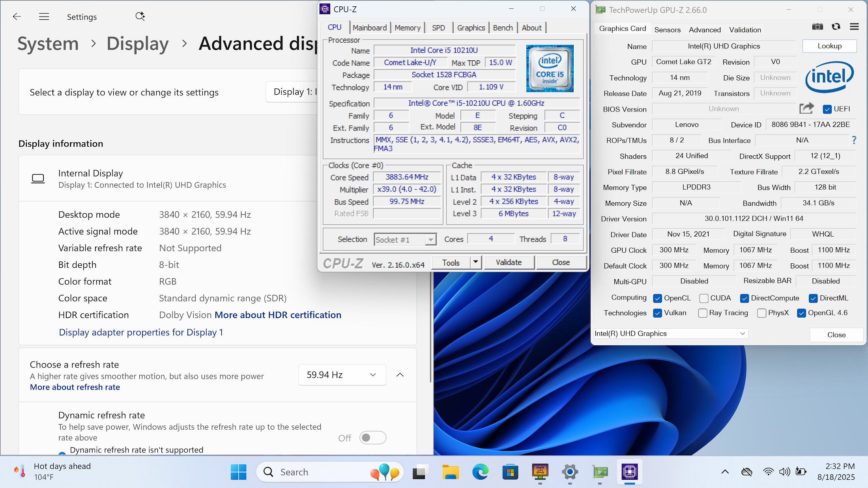Screen dimensions: 868x488
Task: Expand the CPU-Z Tools dropdown arrow
Action: click(476, 262)
